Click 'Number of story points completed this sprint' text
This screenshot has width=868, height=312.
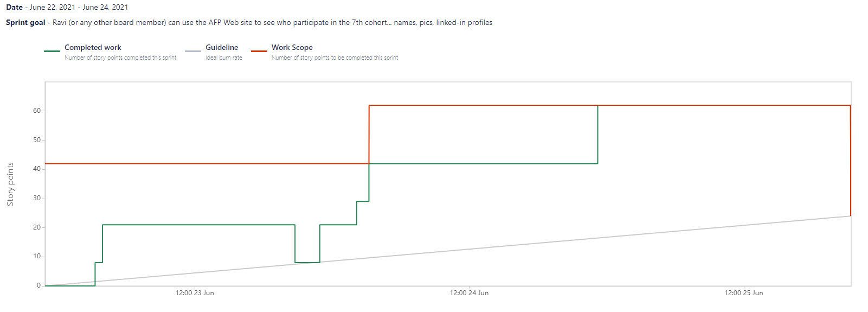pos(120,58)
